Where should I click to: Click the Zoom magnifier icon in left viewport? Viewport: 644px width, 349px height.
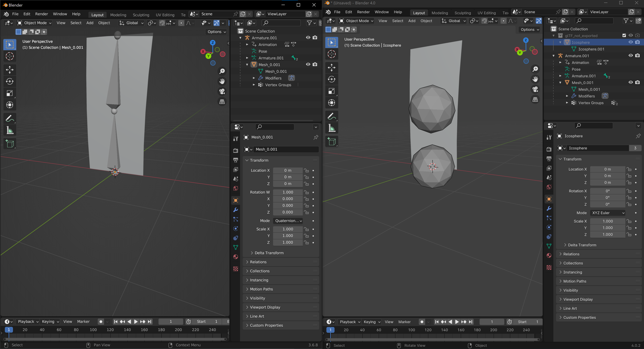(x=222, y=71)
